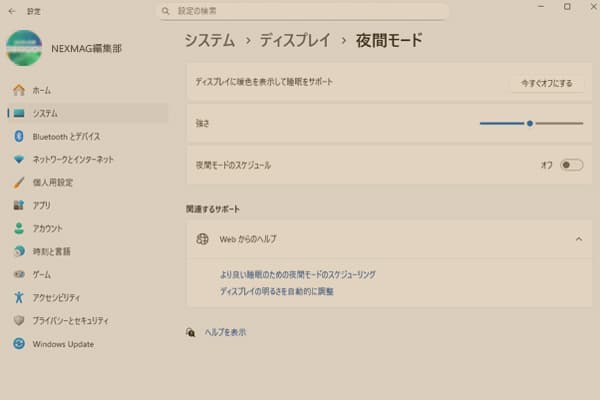Open ネットワークとインターネット settings
The image size is (600, 400).
[87, 159]
